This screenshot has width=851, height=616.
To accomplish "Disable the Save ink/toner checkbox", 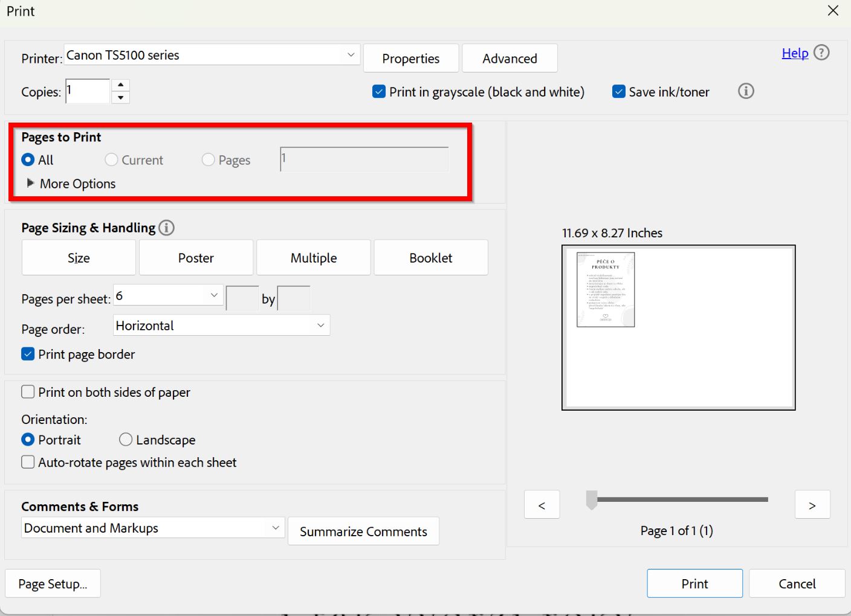I will (x=619, y=92).
